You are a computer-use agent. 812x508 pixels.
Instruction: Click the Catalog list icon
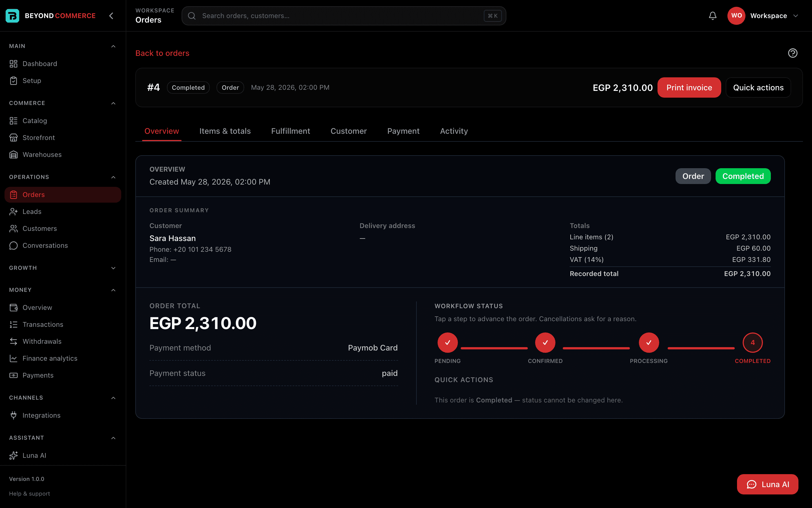[x=14, y=121]
